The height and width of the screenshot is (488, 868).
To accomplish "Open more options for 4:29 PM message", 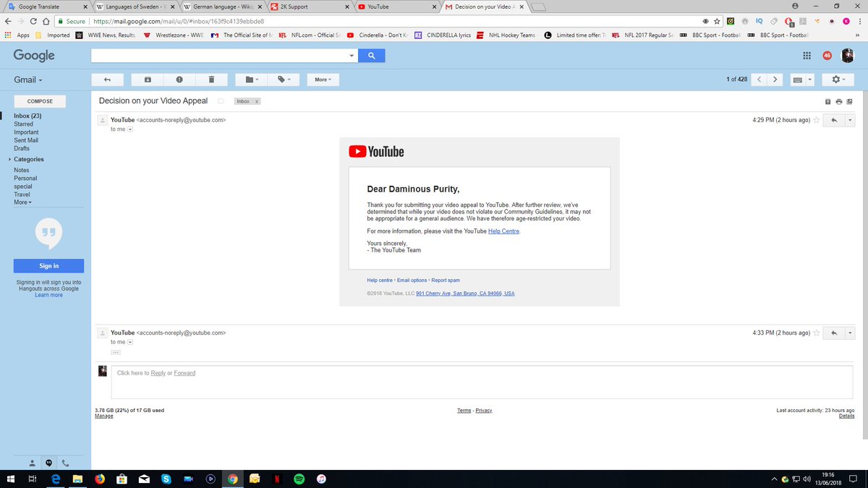I will click(x=850, y=120).
